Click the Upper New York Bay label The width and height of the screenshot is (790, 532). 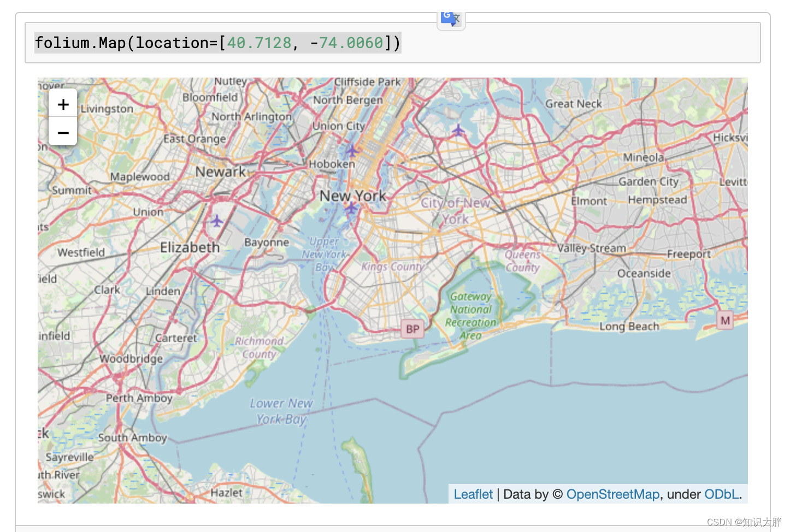(x=324, y=254)
